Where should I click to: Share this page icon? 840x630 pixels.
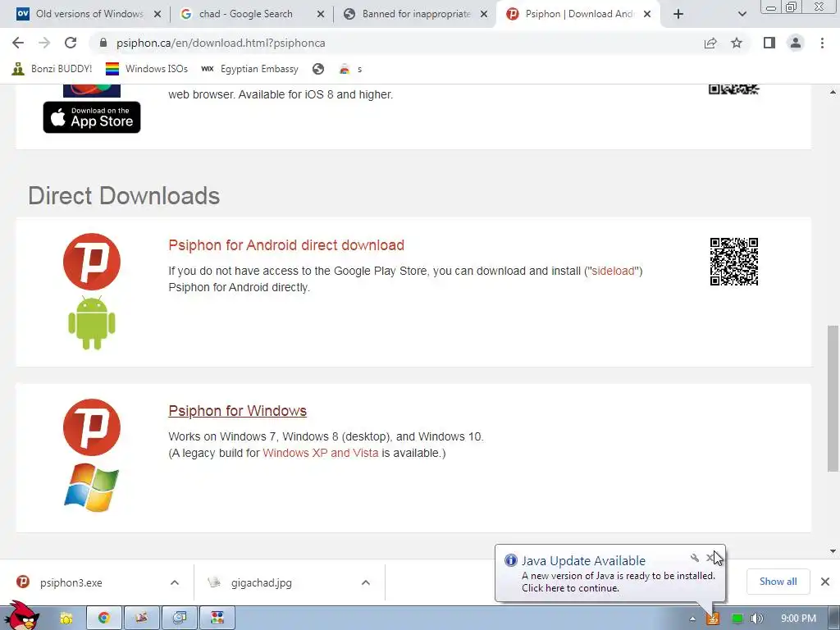(710, 43)
